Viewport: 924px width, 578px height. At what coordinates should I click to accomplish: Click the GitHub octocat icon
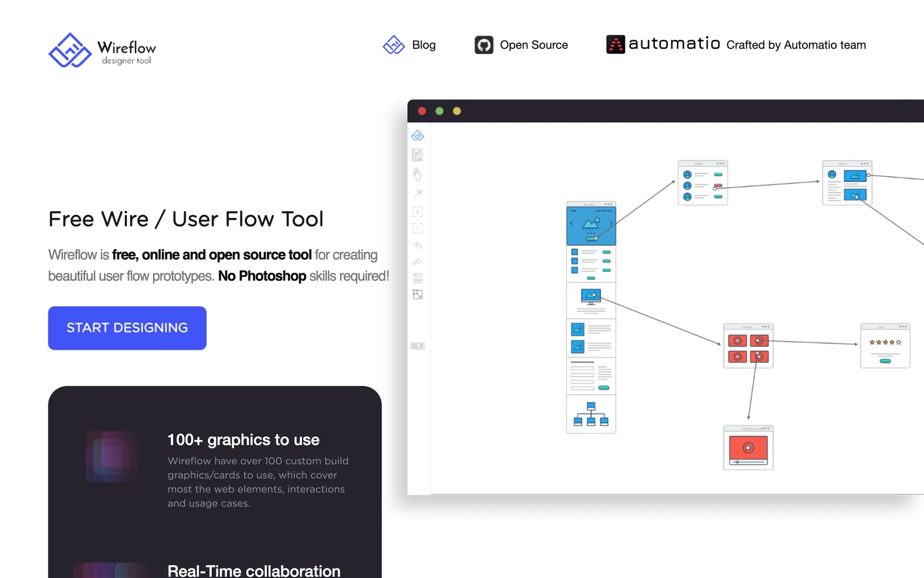pos(484,45)
